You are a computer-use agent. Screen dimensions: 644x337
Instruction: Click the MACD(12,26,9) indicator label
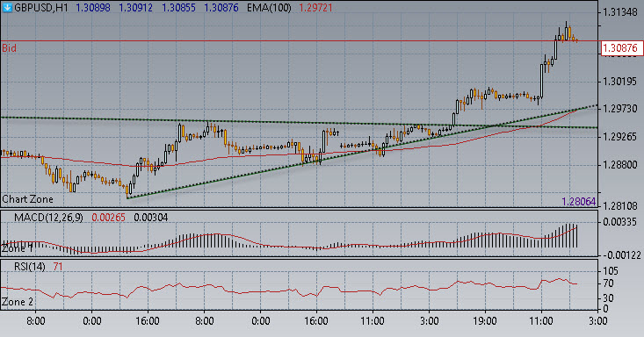[48, 218]
